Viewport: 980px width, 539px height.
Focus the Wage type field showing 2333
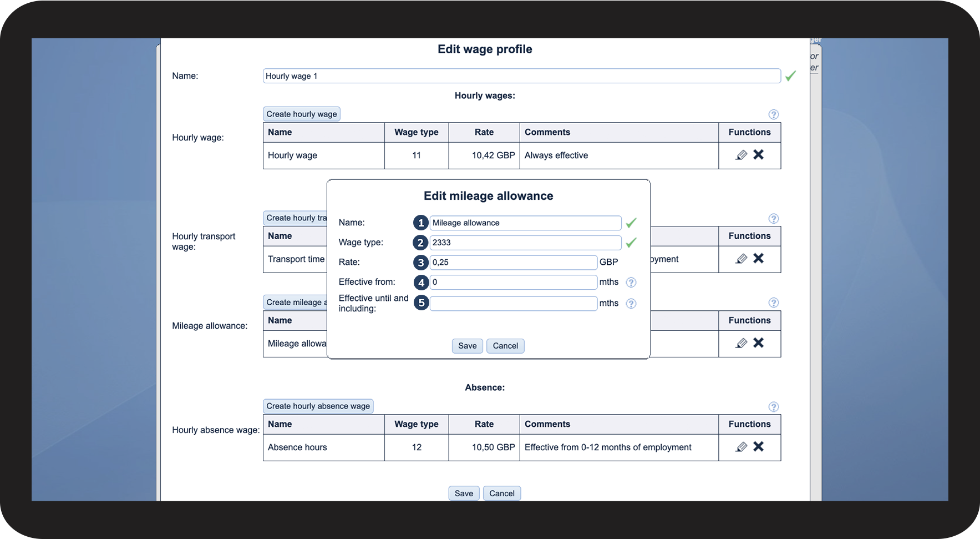coord(525,243)
